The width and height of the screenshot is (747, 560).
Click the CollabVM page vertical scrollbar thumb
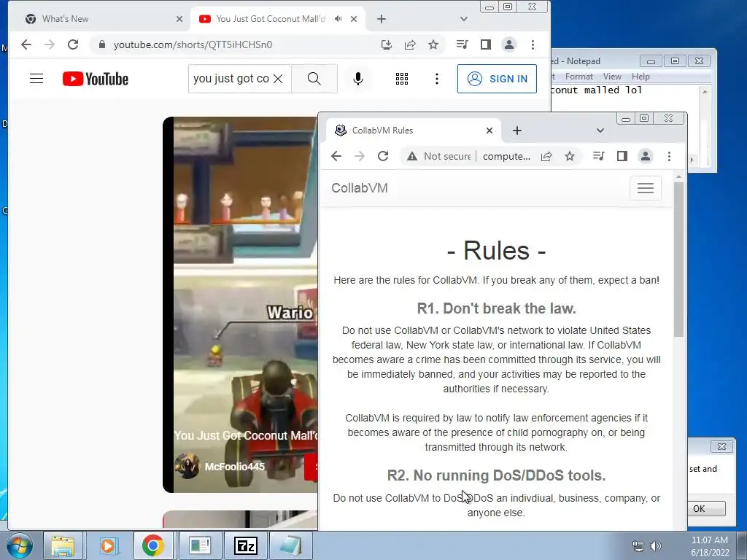[x=679, y=260]
